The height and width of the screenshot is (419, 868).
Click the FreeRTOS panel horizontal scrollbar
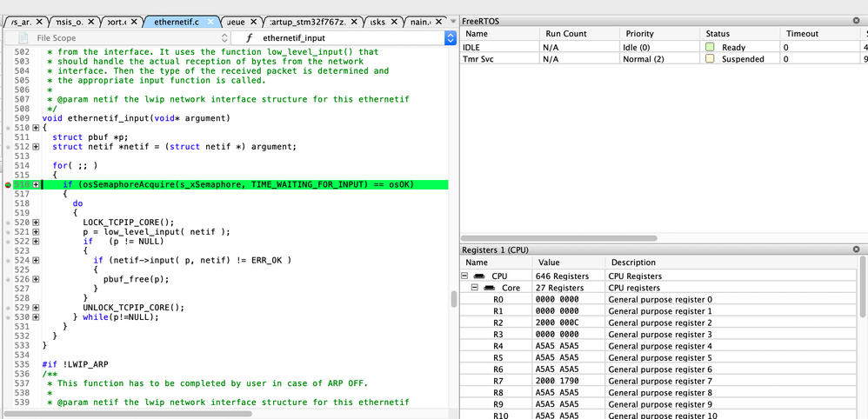(559, 238)
